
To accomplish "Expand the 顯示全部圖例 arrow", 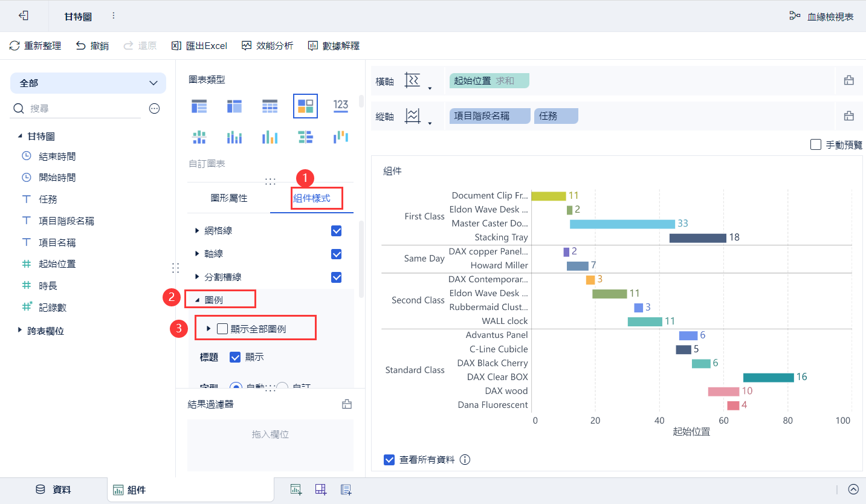I will point(208,329).
